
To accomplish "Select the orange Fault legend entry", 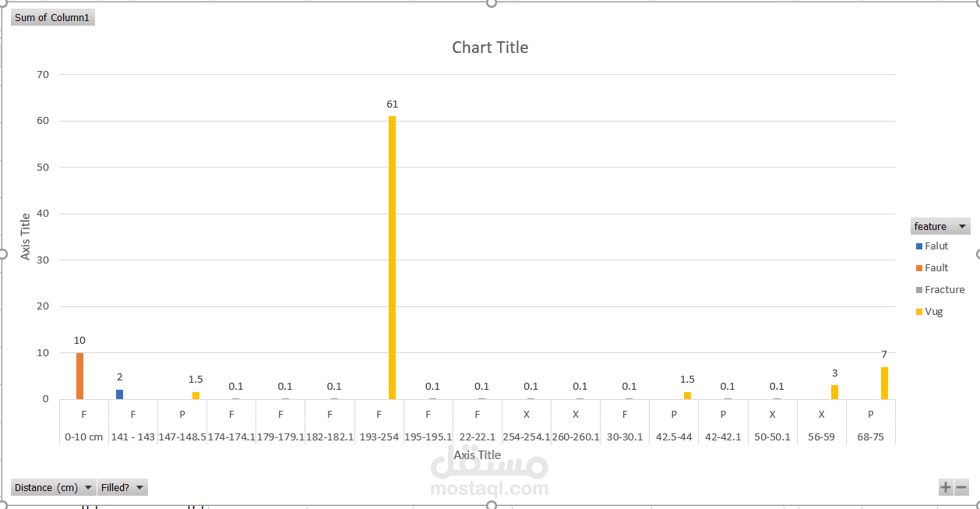I will pyautogui.click(x=932, y=268).
